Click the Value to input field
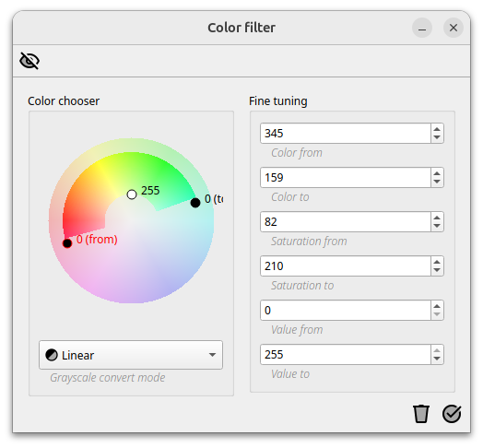 tap(346, 355)
